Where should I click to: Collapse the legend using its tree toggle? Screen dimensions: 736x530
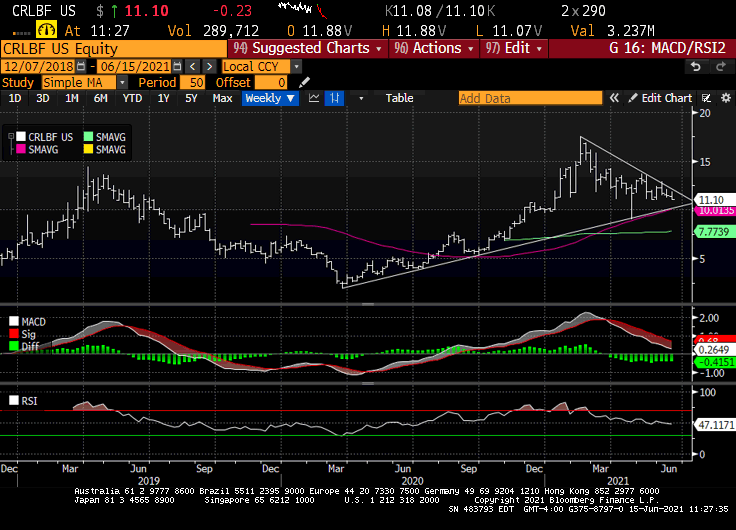click(11, 137)
